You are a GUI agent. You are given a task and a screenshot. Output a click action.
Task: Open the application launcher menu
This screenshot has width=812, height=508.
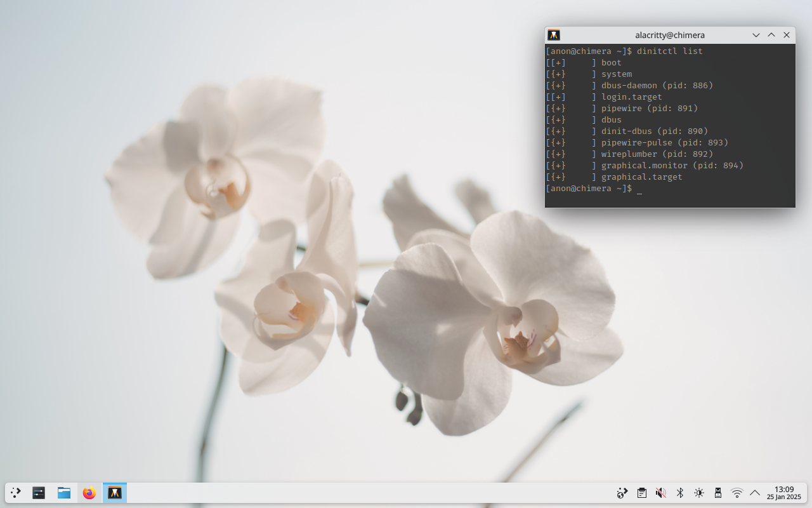(x=15, y=493)
